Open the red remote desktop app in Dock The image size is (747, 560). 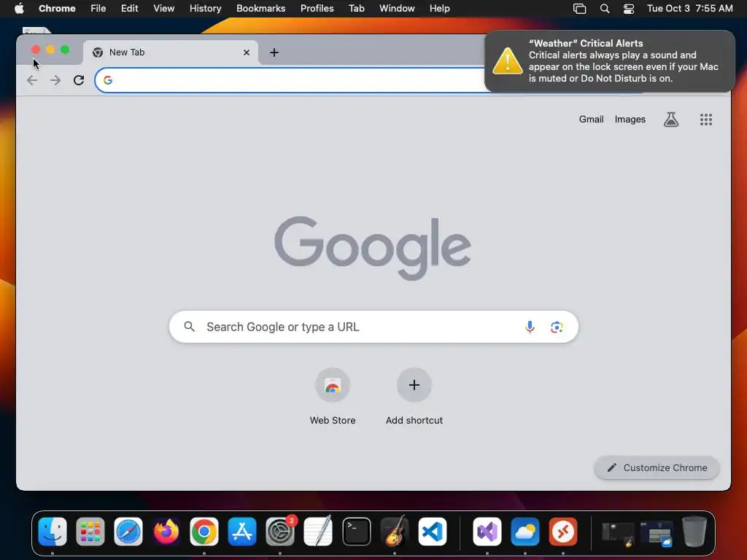562,532
